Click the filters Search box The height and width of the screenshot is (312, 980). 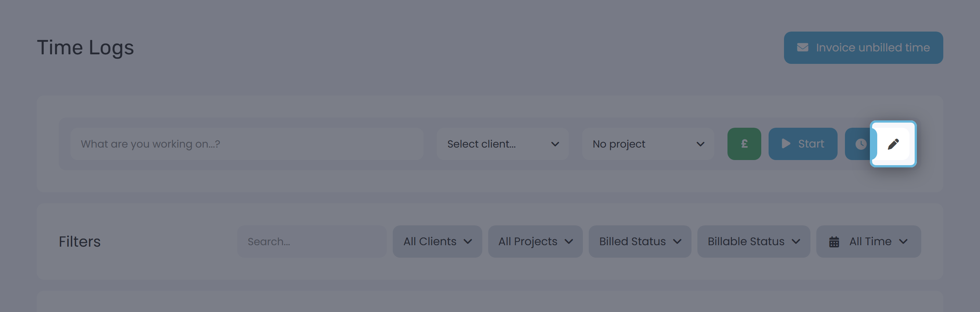pos(312,242)
